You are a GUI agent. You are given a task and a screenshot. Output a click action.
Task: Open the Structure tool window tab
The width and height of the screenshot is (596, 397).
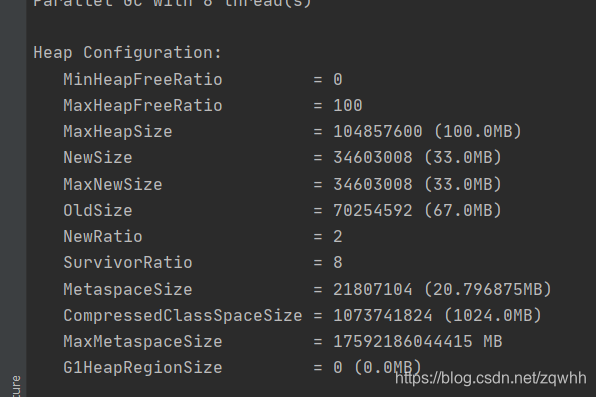pos(16,386)
